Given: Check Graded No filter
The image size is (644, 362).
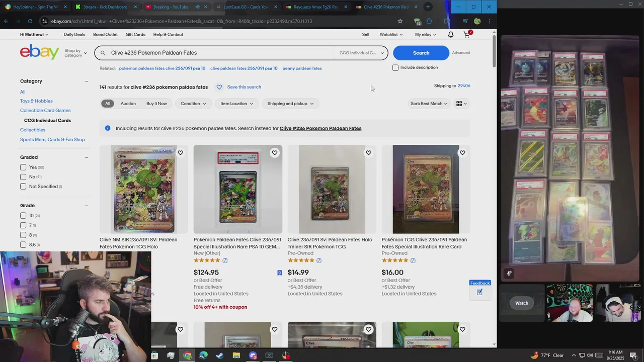Looking at the screenshot, I should coord(23,177).
